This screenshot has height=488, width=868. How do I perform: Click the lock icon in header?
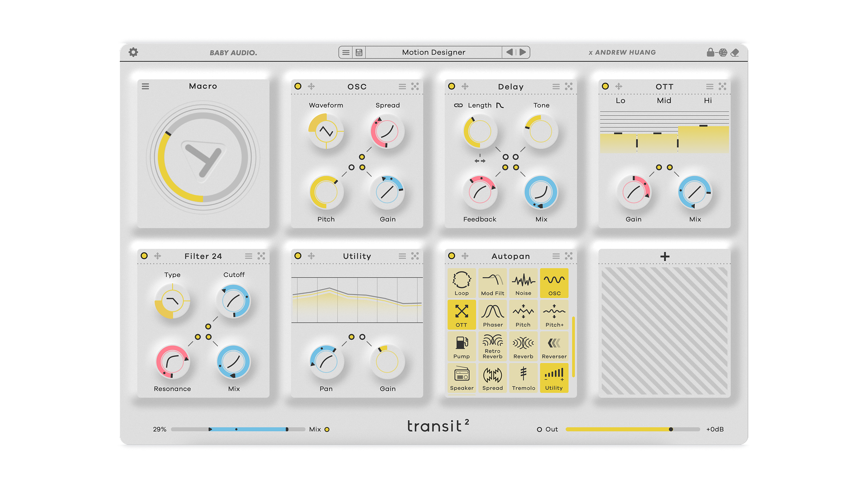tap(710, 52)
